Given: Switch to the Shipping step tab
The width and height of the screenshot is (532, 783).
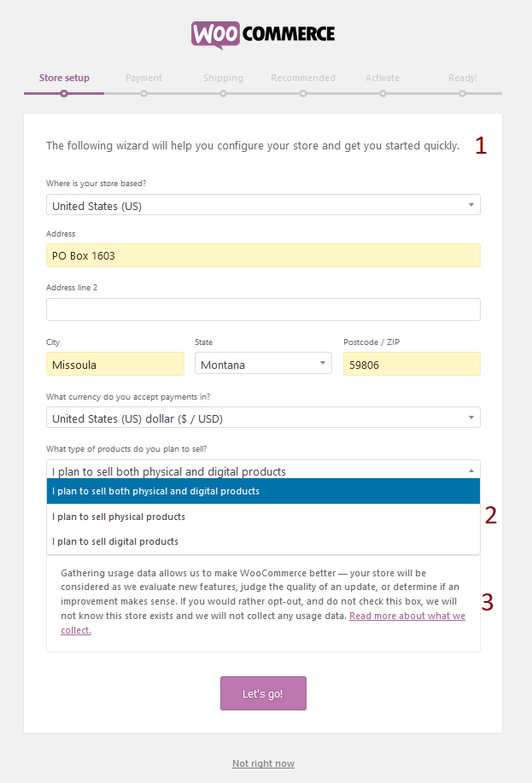Looking at the screenshot, I should point(223,78).
